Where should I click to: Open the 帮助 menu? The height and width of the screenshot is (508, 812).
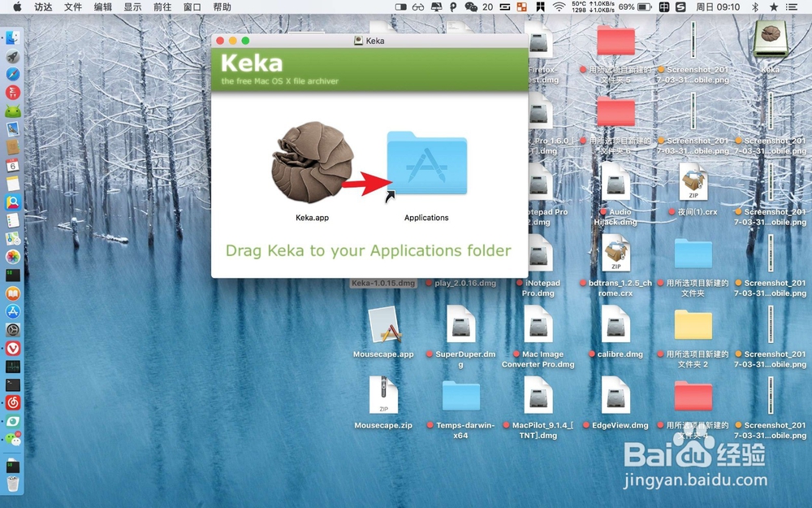point(222,7)
